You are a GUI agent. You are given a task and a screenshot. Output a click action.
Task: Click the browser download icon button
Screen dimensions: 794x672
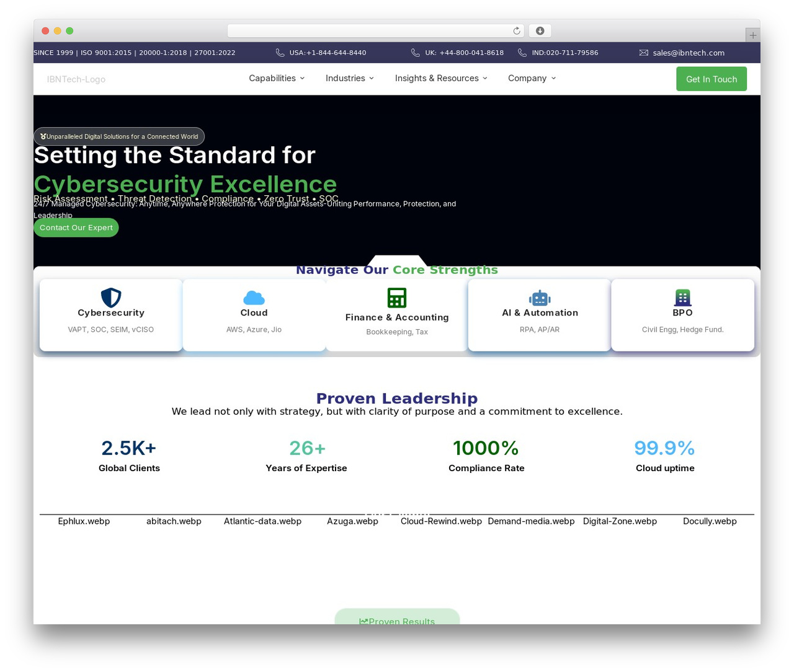point(540,31)
